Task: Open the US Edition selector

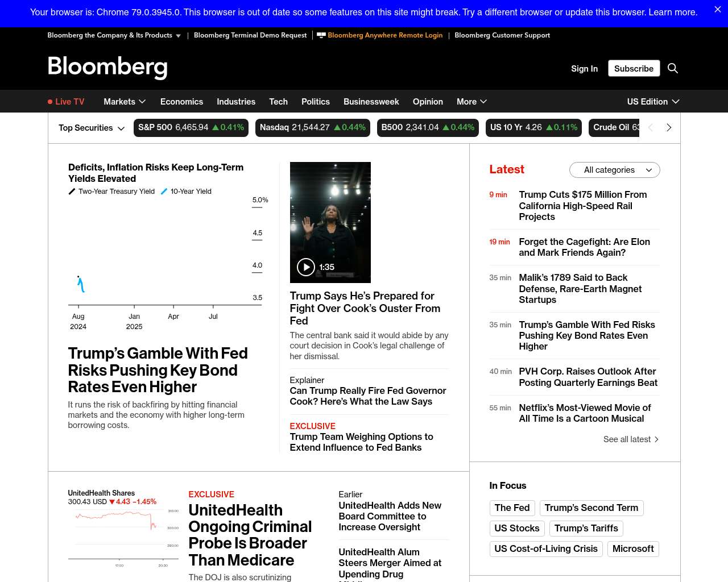Action: [653, 102]
